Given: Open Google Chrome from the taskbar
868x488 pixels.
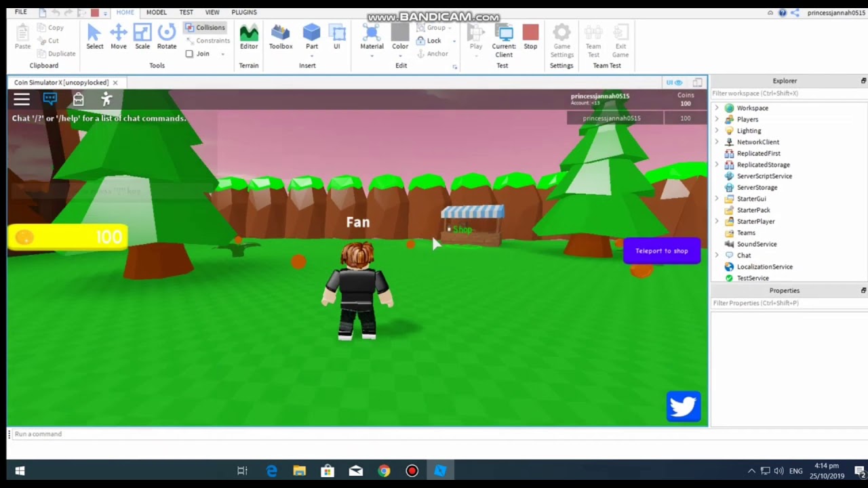Looking at the screenshot, I should (384, 471).
